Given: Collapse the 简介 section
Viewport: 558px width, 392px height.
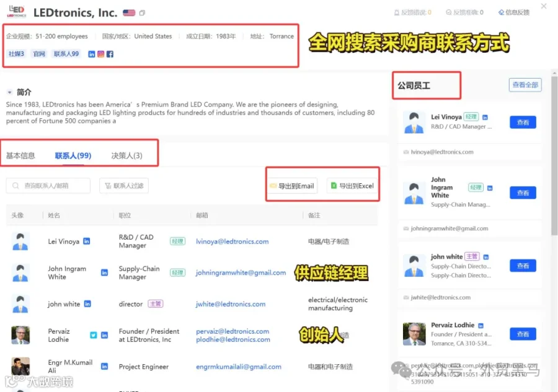Looking at the screenshot, I should click(9, 92).
